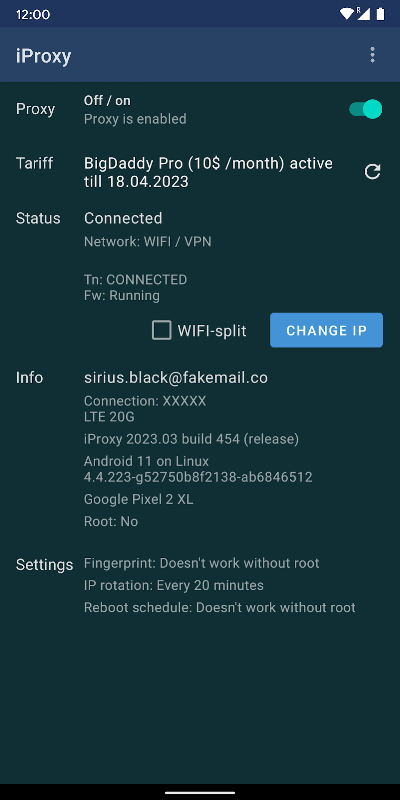
Task: Tap the bottom navigation home handle
Action: [x=200, y=792]
